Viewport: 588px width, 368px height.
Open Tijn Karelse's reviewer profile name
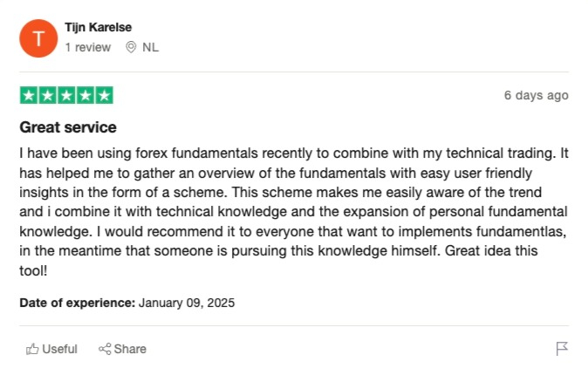99,27
